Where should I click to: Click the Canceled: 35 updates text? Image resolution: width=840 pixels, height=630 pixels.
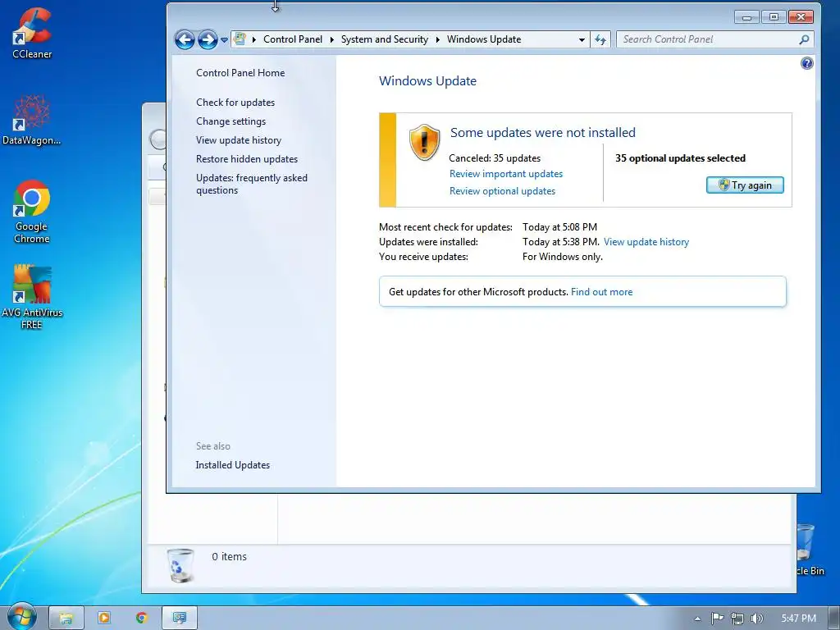click(x=495, y=158)
